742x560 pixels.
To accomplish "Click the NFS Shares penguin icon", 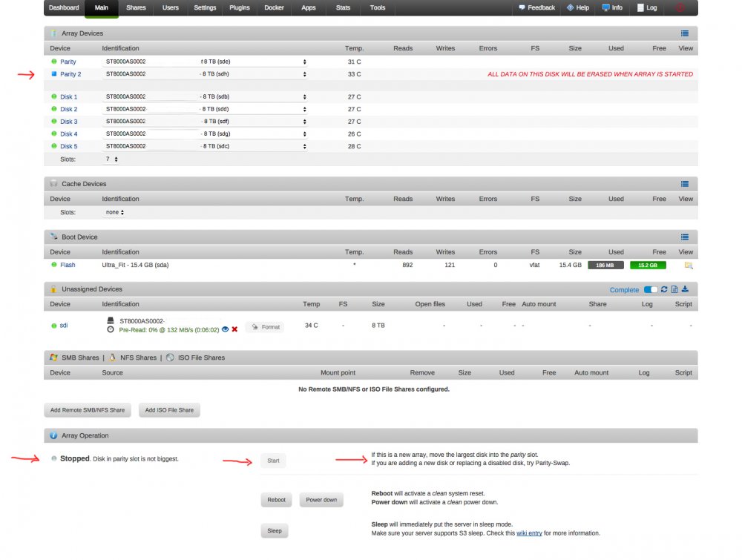I will click(x=112, y=358).
